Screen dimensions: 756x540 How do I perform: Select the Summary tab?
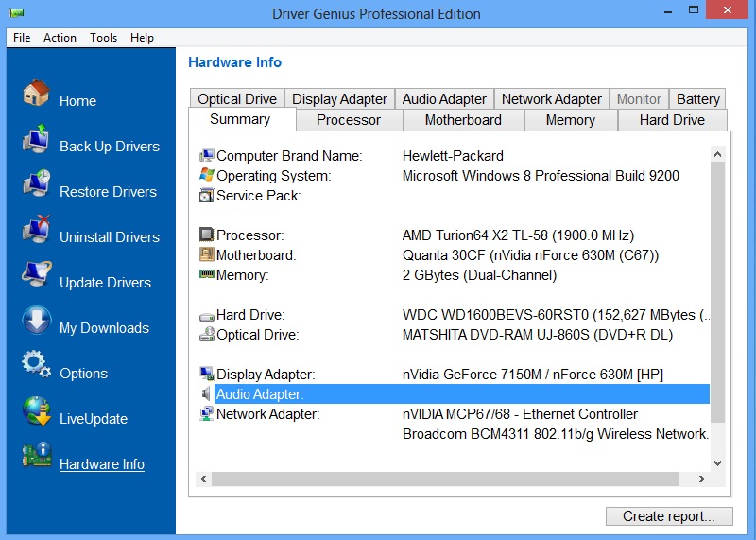pos(241,119)
